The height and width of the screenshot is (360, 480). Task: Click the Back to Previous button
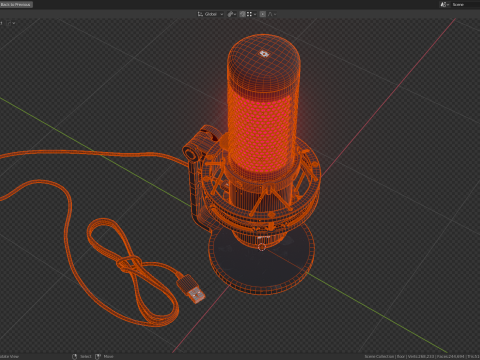coord(16,4)
